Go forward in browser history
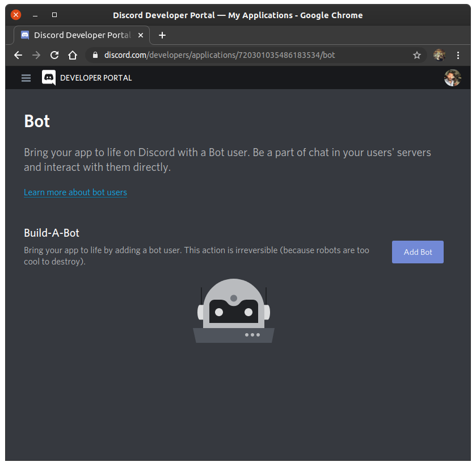 [36, 55]
